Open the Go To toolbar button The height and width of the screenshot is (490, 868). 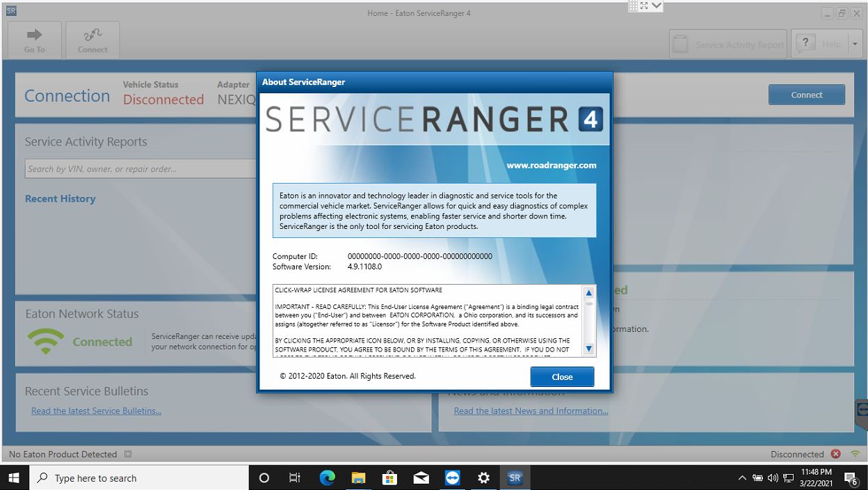[x=35, y=40]
